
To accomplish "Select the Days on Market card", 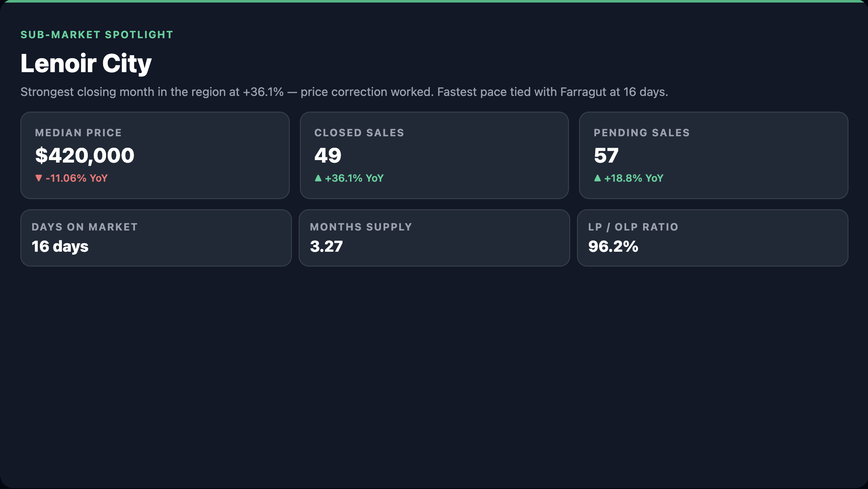I will pos(156,238).
